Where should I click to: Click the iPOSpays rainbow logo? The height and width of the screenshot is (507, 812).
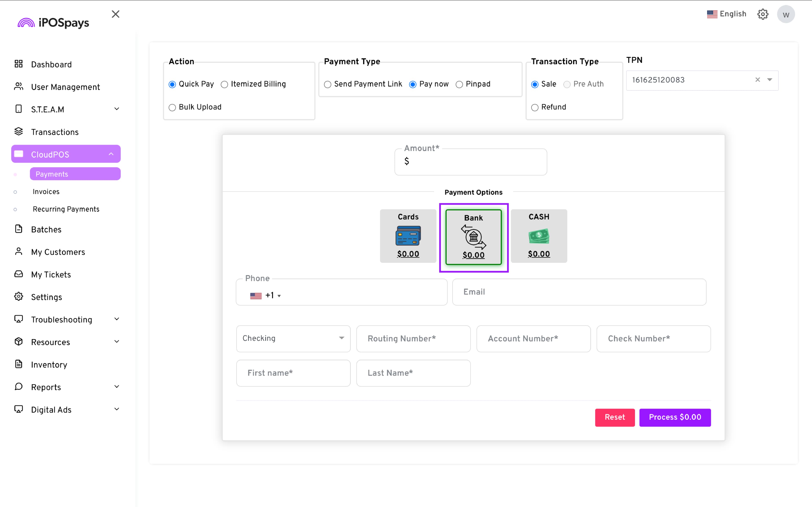pos(26,23)
